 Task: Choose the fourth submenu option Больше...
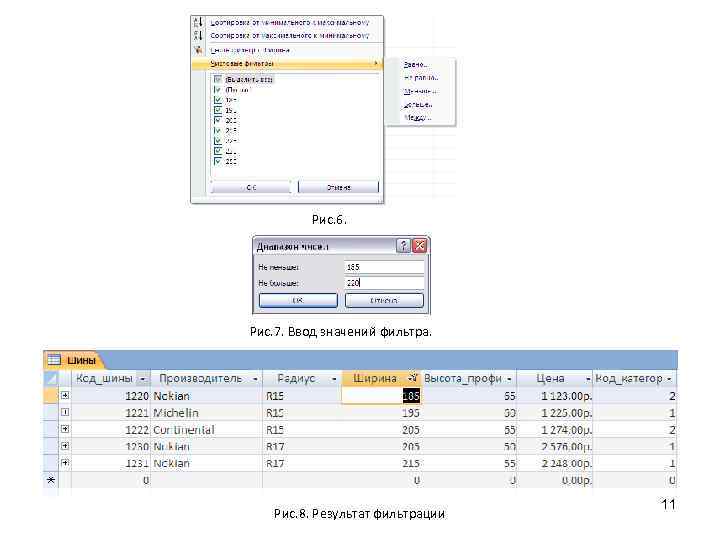pyautogui.click(x=418, y=105)
